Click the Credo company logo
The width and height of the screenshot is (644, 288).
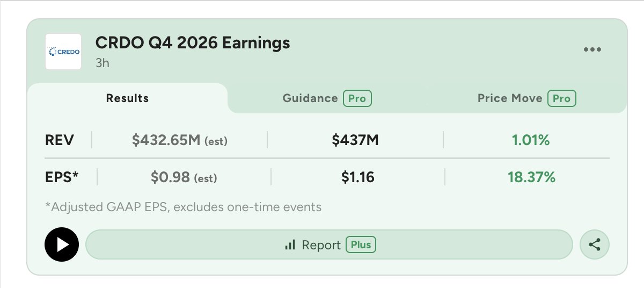click(63, 52)
